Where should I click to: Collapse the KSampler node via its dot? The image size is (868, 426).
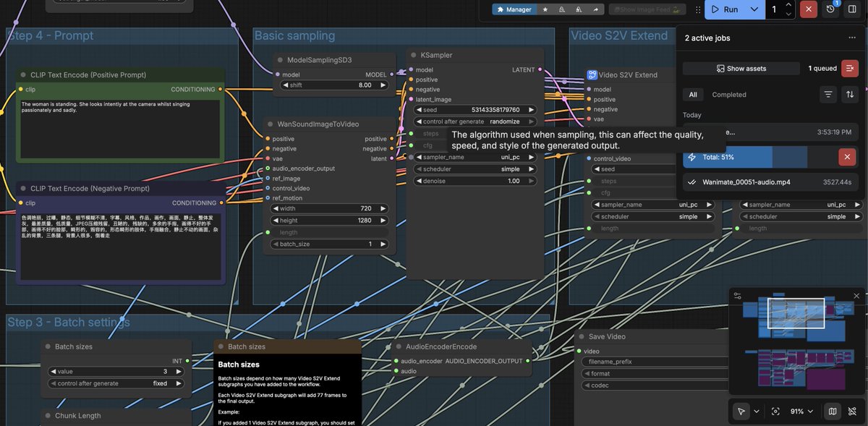pyautogui.click(x=413, y=55)
